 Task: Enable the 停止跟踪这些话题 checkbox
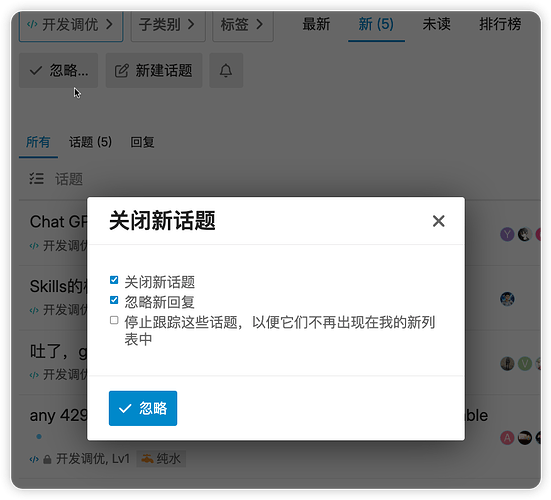click(x=114, y=320)
